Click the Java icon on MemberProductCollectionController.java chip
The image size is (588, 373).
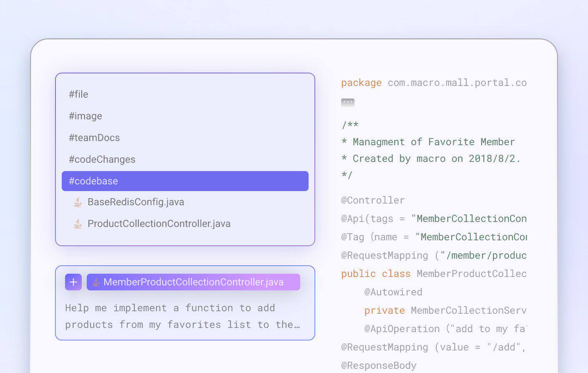(x=96, y=282)
